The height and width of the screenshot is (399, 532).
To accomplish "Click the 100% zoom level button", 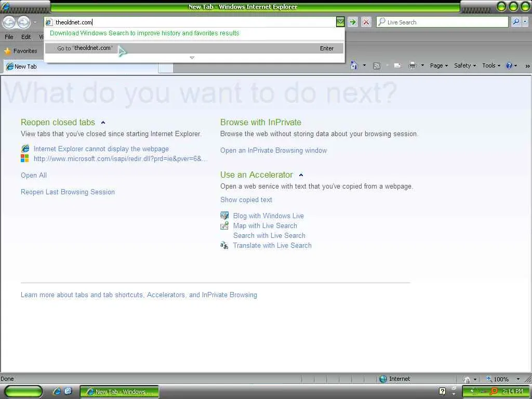I will coord(497,379).
